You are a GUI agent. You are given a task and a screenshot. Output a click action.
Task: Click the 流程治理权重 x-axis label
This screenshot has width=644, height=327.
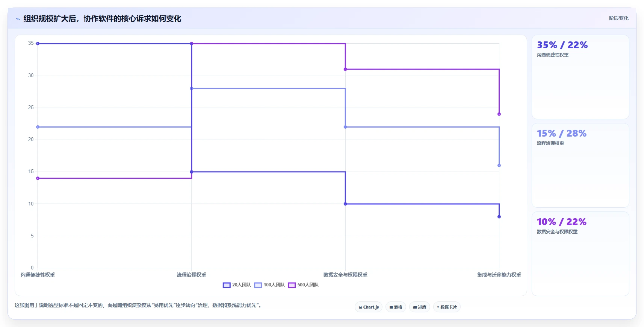[x=192, y=275]
